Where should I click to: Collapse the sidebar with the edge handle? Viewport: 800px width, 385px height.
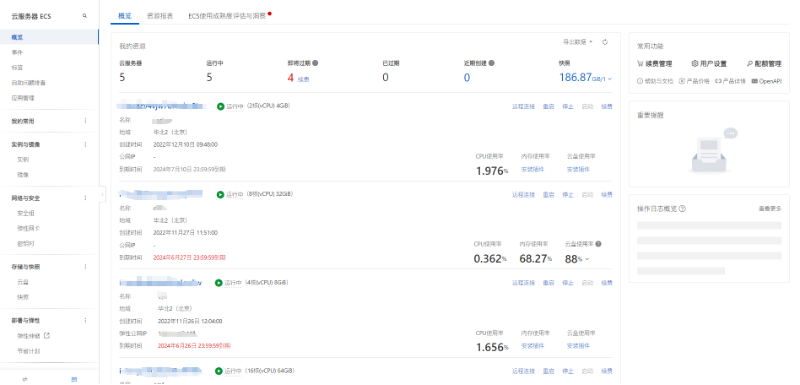click(x=103, y=194)
